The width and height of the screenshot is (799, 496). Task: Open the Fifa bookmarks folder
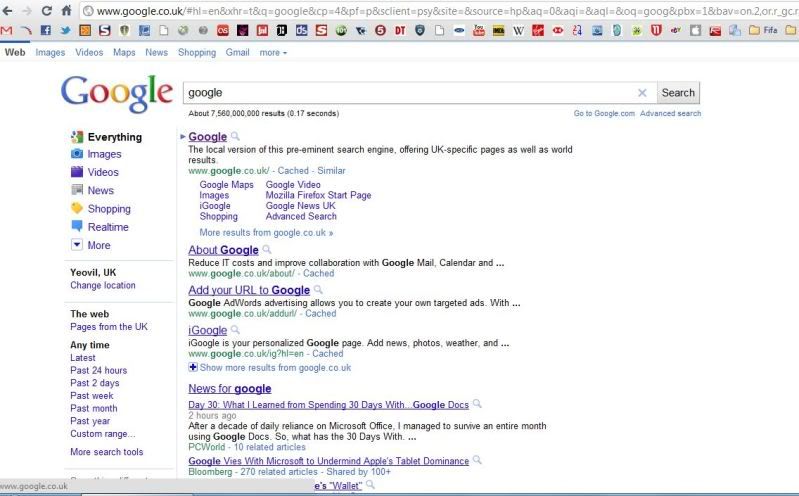click(763, 31)
